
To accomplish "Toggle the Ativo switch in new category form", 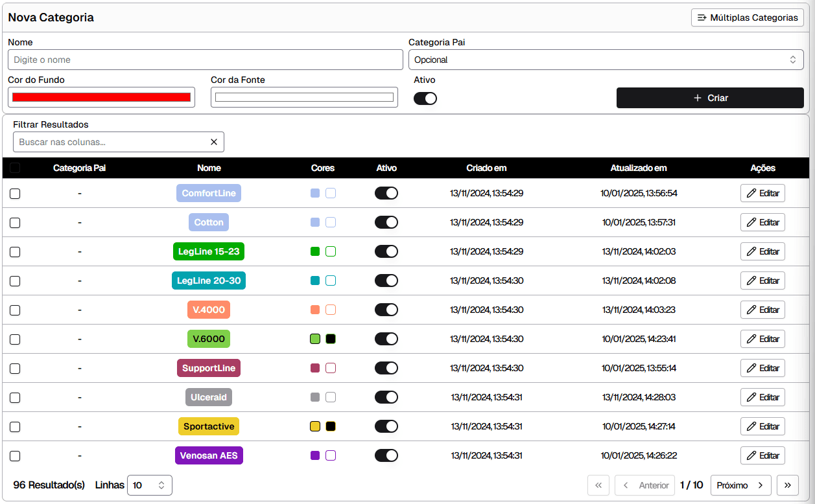I will point(425,98).
